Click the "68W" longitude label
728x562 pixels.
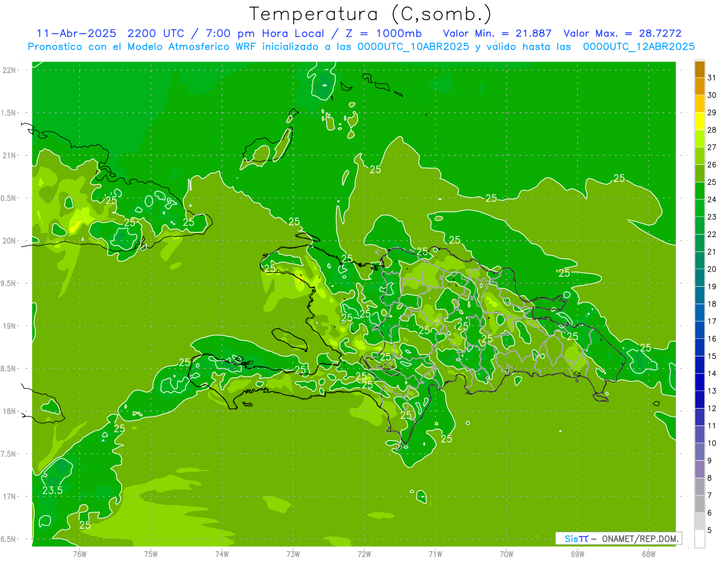click(649, 554)
